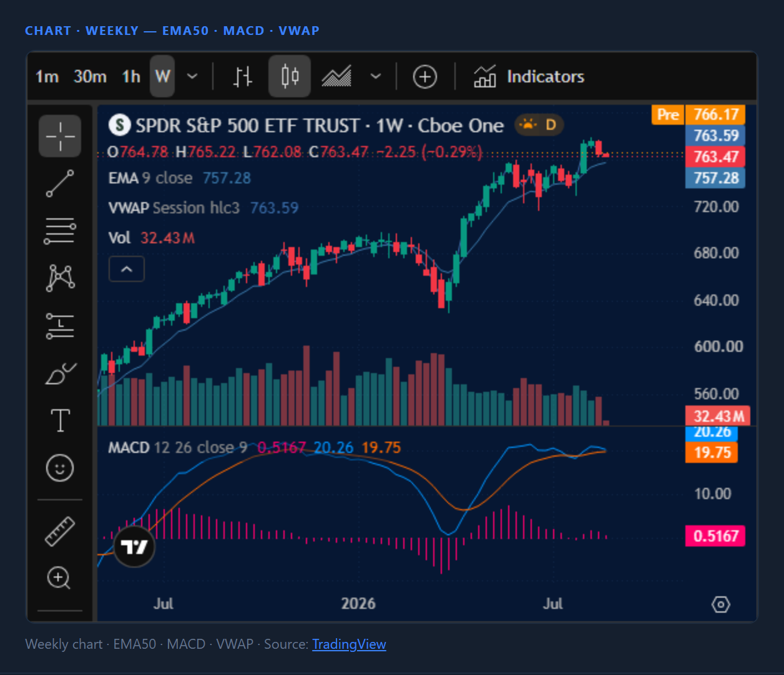
Task: Click the 766.17 pre-market price label
Action: pyautogui.click(x=716, y=115)
